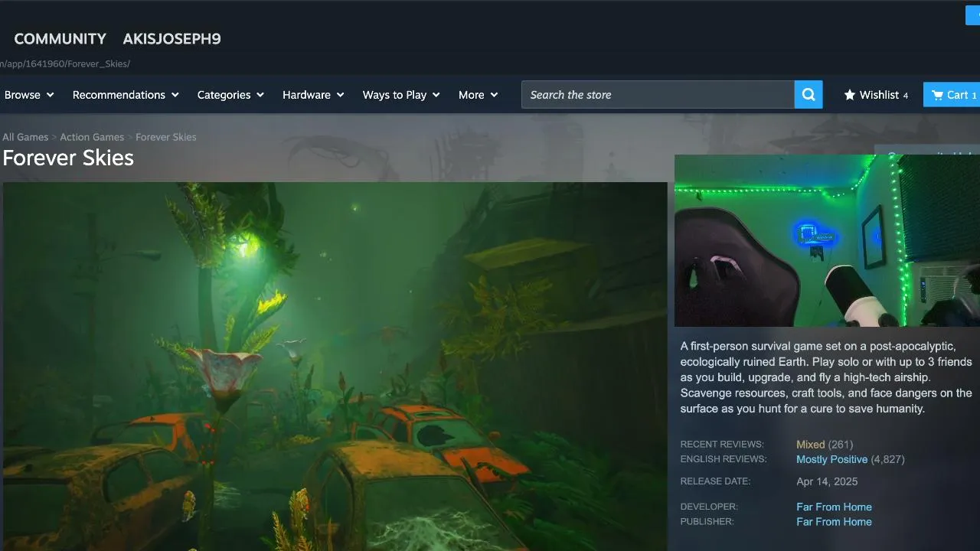Click the Forever Skies breadcrumb link
The height and width of the screenshot is (551, 980).
click(x=166, y=137)
